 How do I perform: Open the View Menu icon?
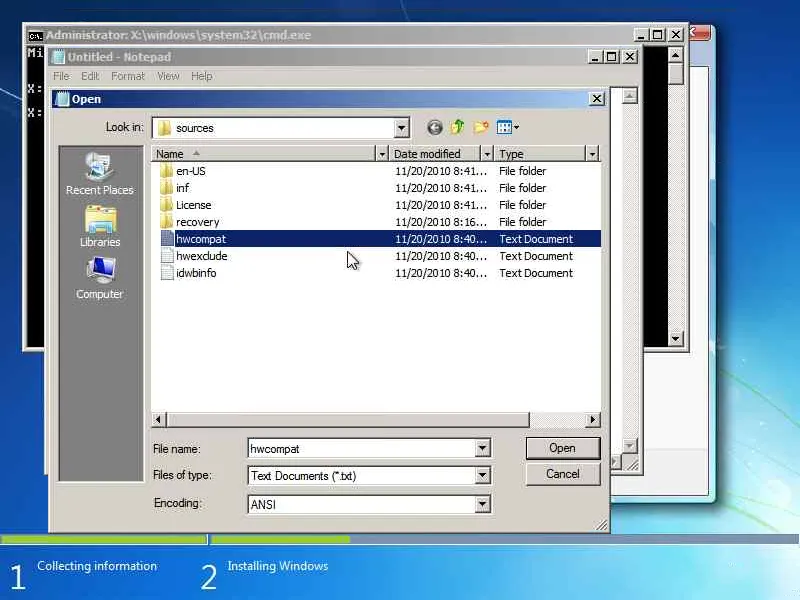click(507, 127)
